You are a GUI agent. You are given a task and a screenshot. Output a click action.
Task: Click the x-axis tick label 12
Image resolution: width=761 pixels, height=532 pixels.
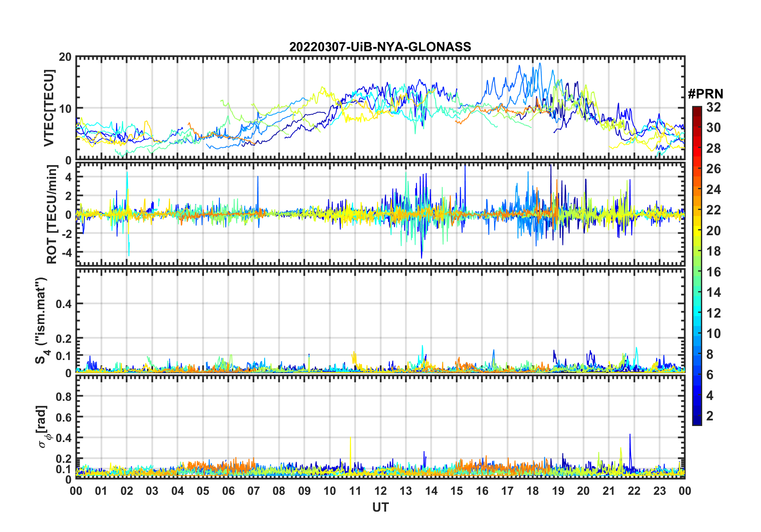click(x=380, y=490)
